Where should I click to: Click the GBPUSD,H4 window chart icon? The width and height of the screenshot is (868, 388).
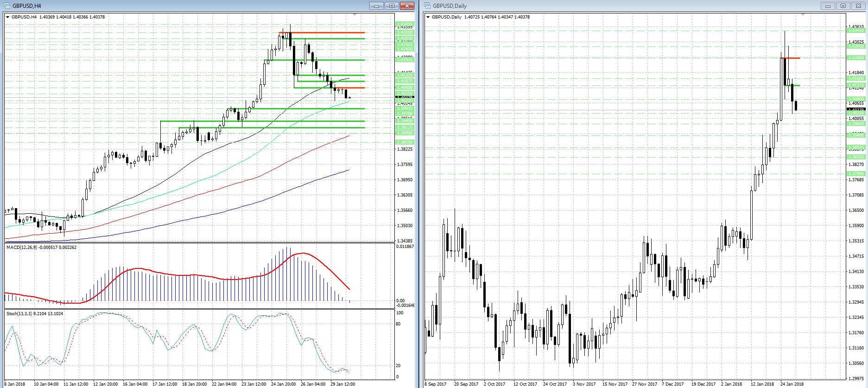7,6
